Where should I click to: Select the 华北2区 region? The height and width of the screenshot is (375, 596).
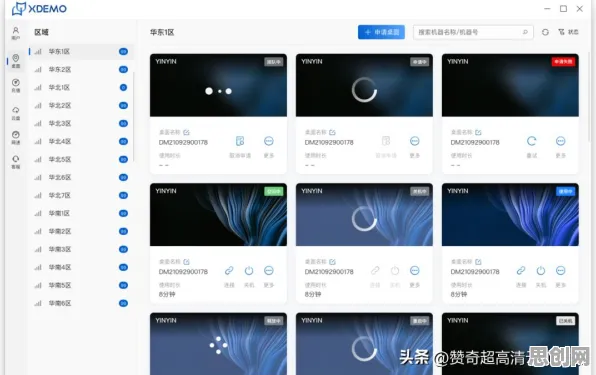(x=81, y=105)
